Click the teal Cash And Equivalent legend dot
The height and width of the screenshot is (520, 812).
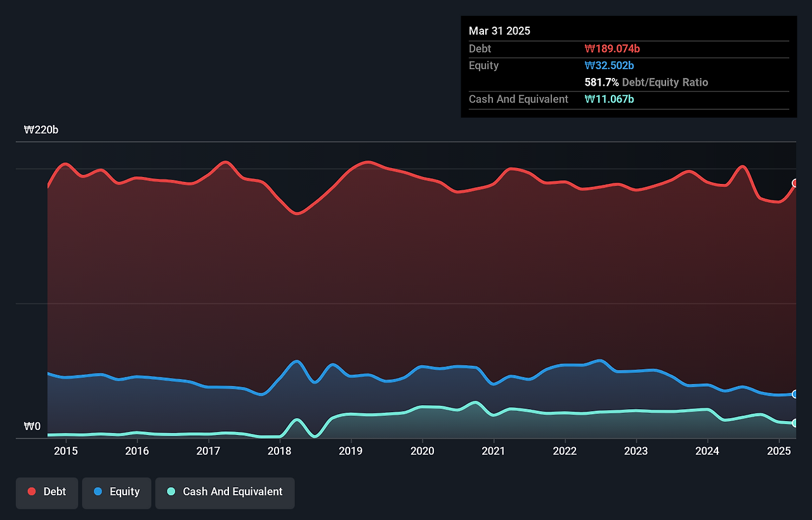[171, 492]
